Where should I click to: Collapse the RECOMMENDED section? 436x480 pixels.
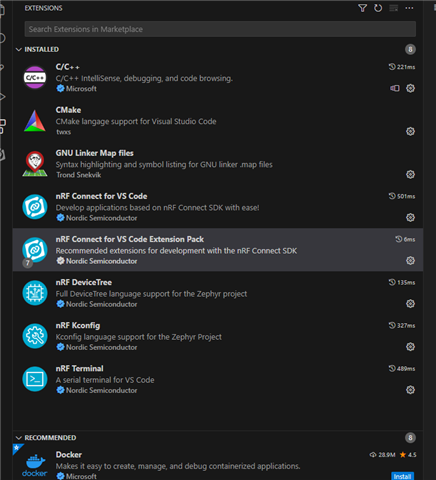click(19, 438)
